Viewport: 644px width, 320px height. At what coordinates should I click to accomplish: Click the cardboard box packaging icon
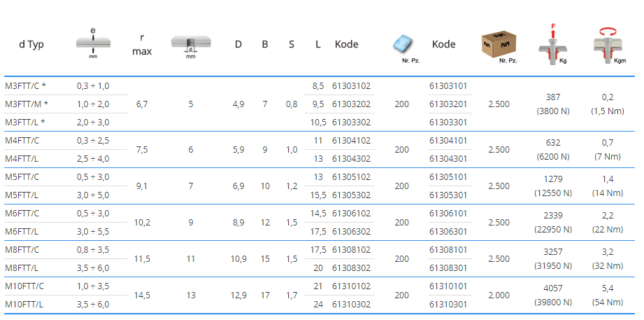[499, 43]
